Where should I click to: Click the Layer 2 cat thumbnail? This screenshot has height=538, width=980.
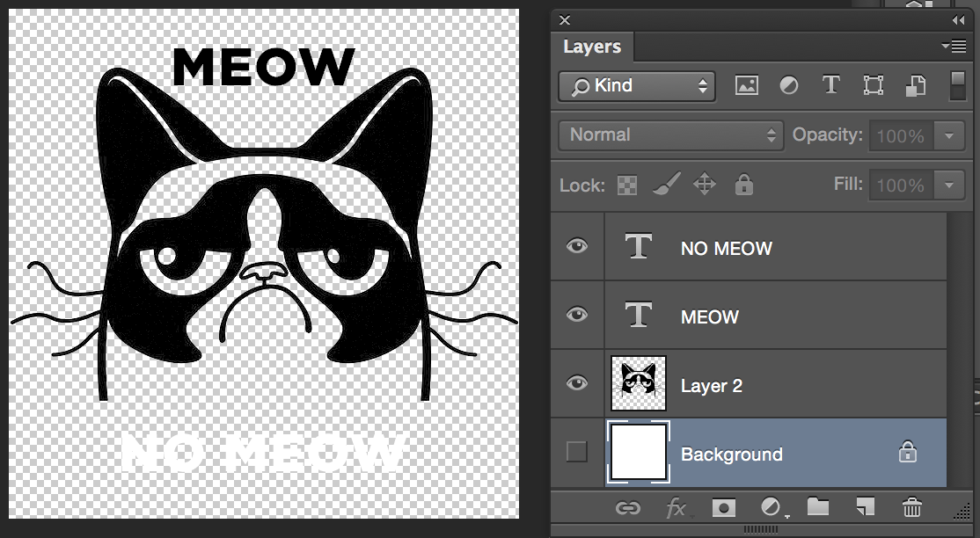[639, 383]
